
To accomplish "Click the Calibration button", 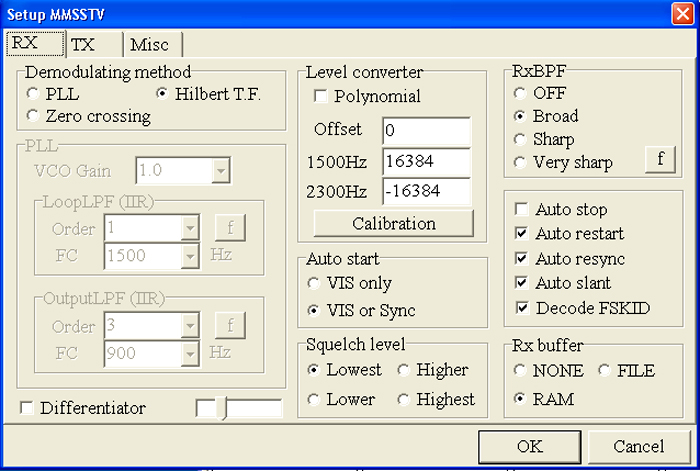I will pos(393,223).
